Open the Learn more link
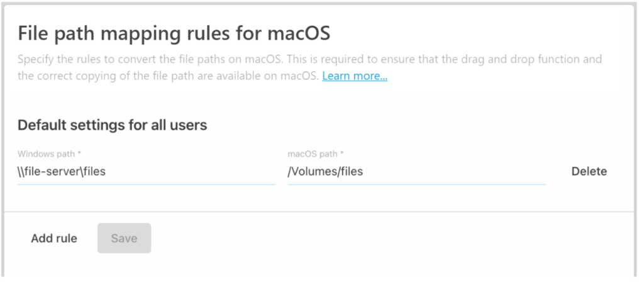 point(355,76)
